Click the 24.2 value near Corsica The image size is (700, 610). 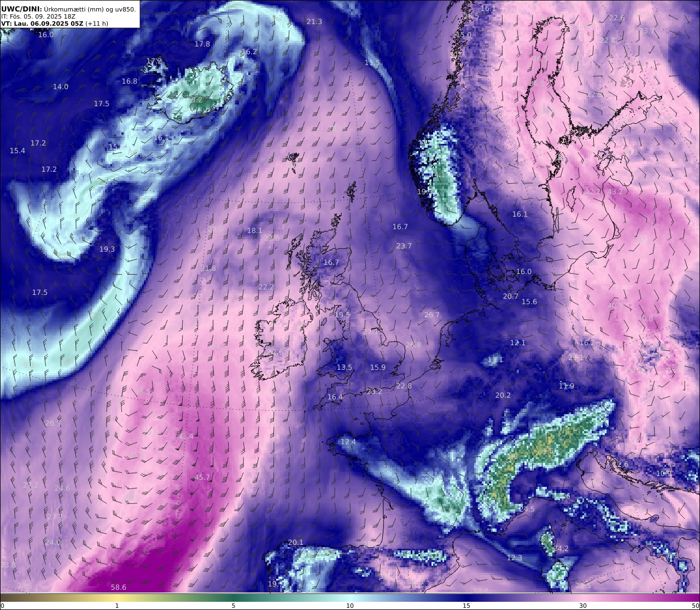point(561,548)
